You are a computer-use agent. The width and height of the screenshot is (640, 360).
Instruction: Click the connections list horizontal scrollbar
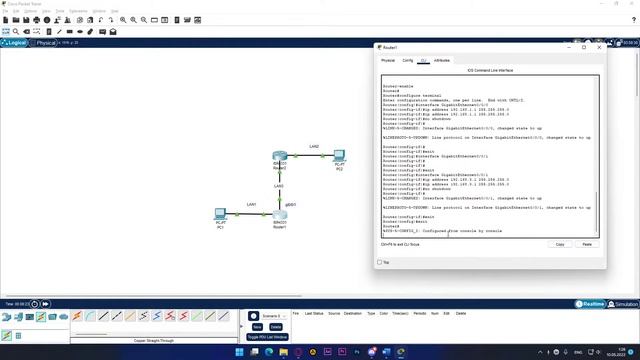point(91,334)
